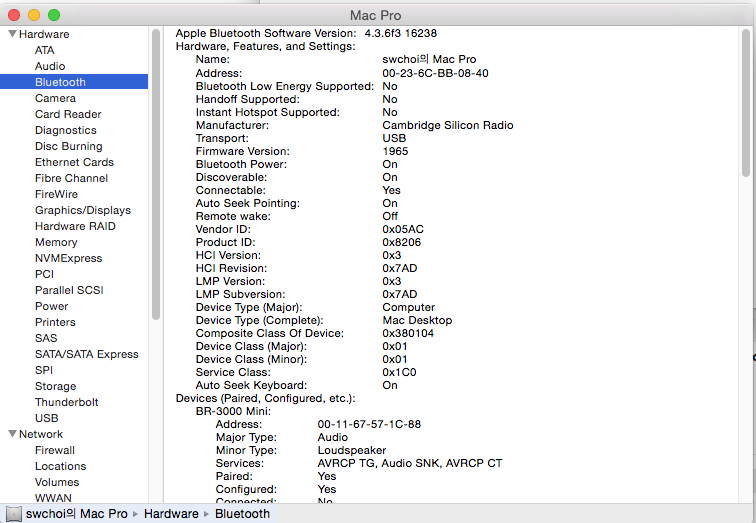Click the Mac Pro window title
This screenshot has height=523, width=756.
[x=375, y=15]
